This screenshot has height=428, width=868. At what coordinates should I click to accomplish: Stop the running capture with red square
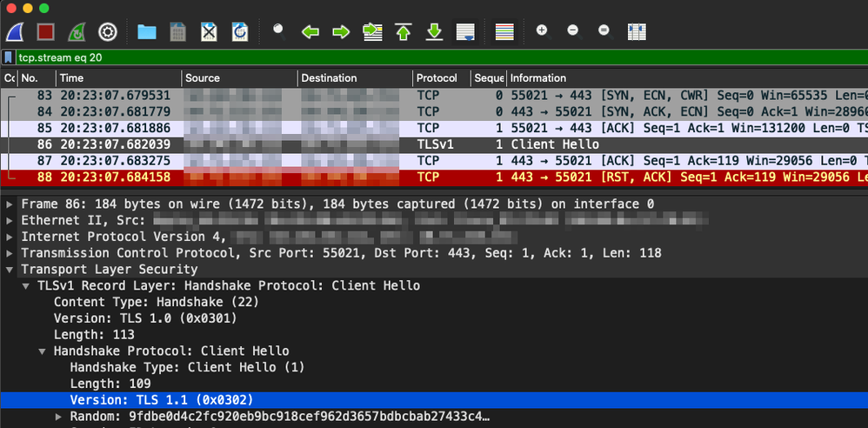pos(45,32)
